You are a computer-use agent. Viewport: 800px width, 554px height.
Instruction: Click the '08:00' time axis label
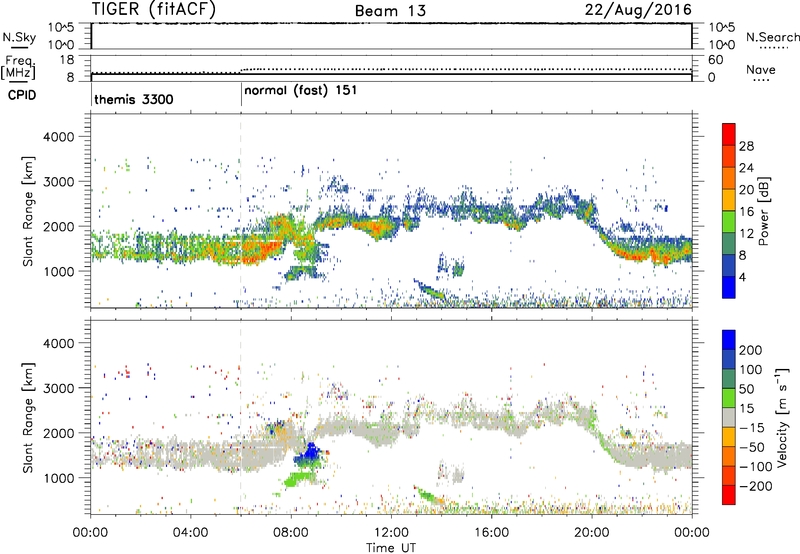pyautogui.click(x=290, y=533)
